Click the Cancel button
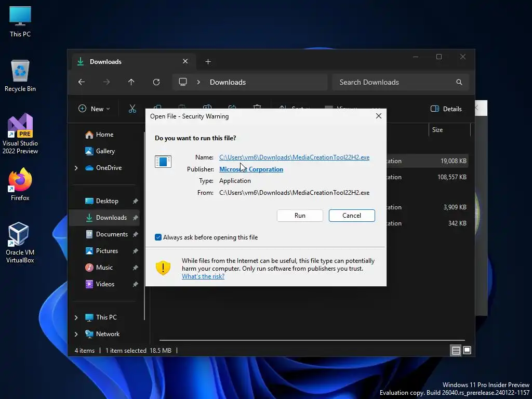The image size is (532, 399). click(352, 216)
